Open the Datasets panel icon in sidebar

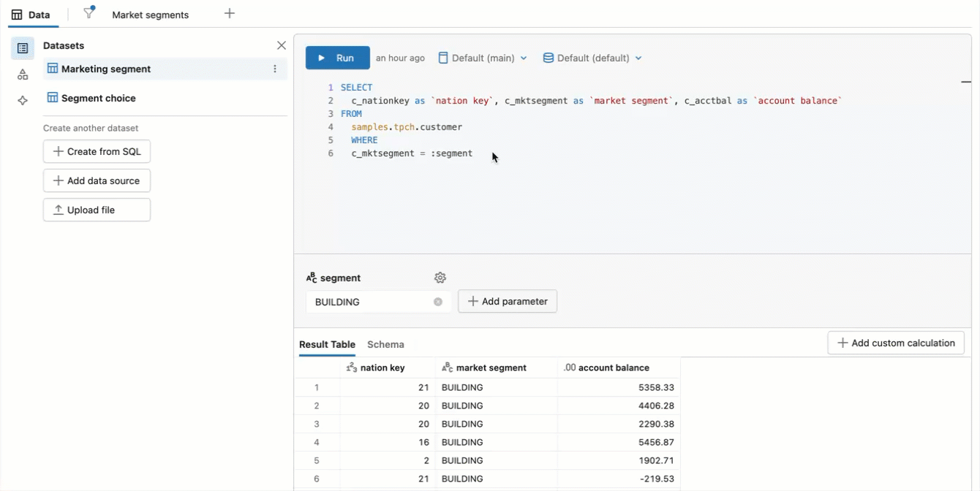(22, 47)
